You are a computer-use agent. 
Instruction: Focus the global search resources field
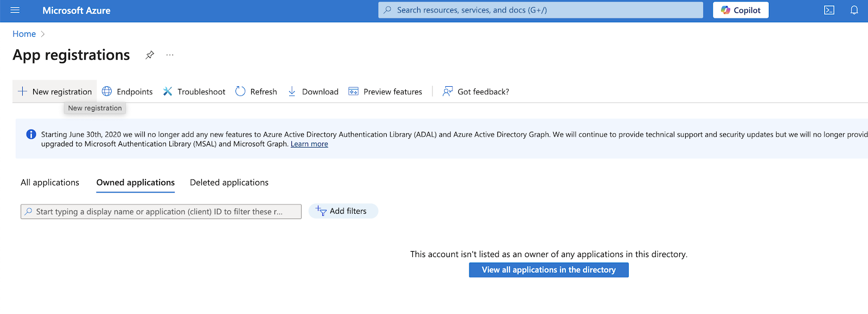pos(540,10)
